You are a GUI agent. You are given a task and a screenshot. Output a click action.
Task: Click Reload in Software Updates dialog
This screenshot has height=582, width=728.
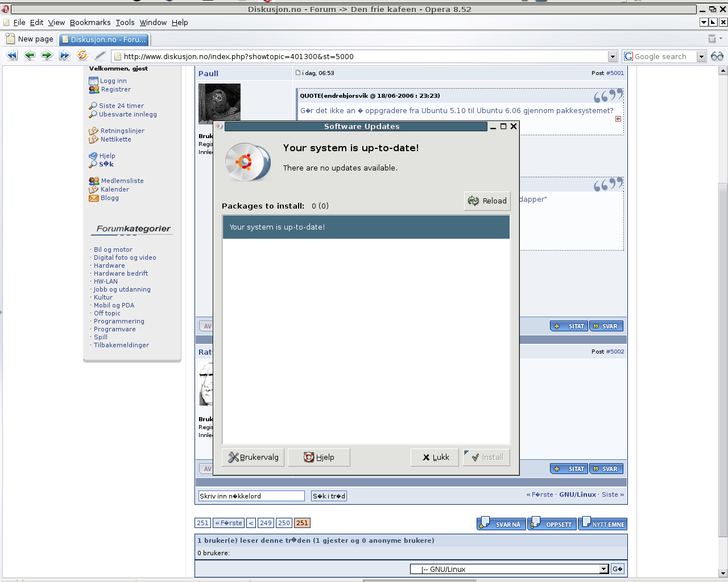[x=487, y=201]
